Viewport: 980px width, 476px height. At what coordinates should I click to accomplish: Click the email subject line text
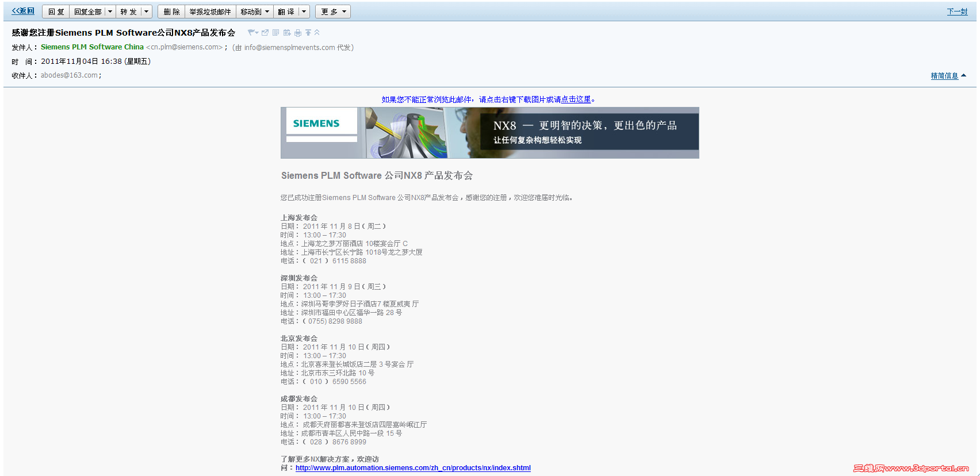pos(124,33)
